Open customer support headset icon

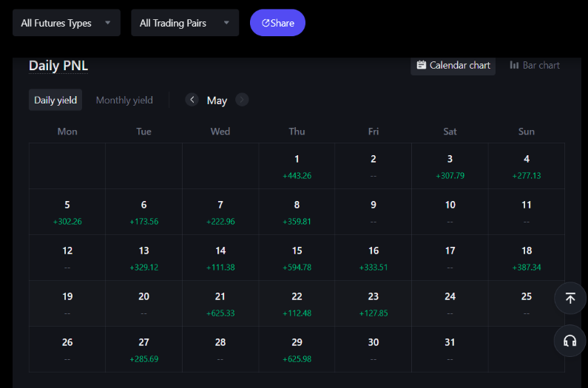point(570,341)
